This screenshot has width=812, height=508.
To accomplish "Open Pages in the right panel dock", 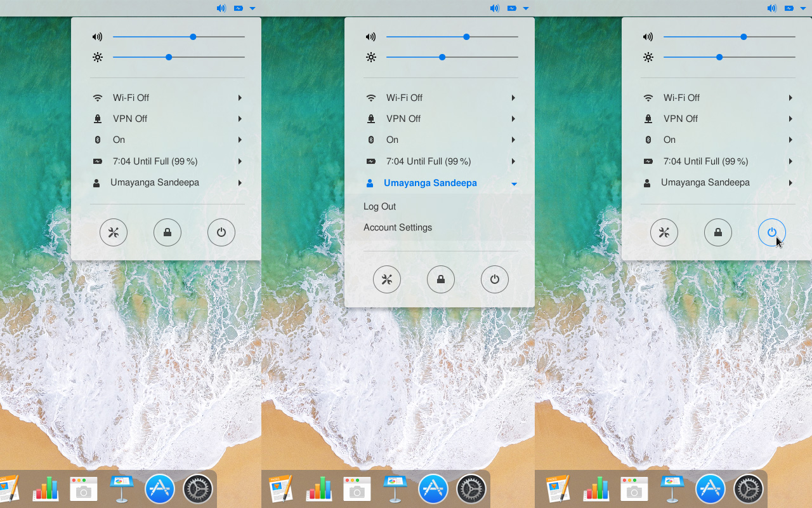I will tap(559, 489).
